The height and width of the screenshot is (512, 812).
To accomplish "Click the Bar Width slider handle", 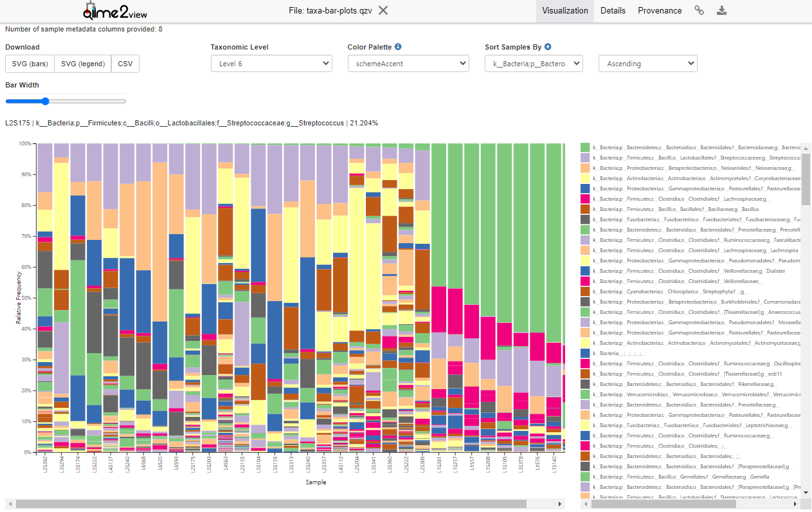I will coord(45,101).
